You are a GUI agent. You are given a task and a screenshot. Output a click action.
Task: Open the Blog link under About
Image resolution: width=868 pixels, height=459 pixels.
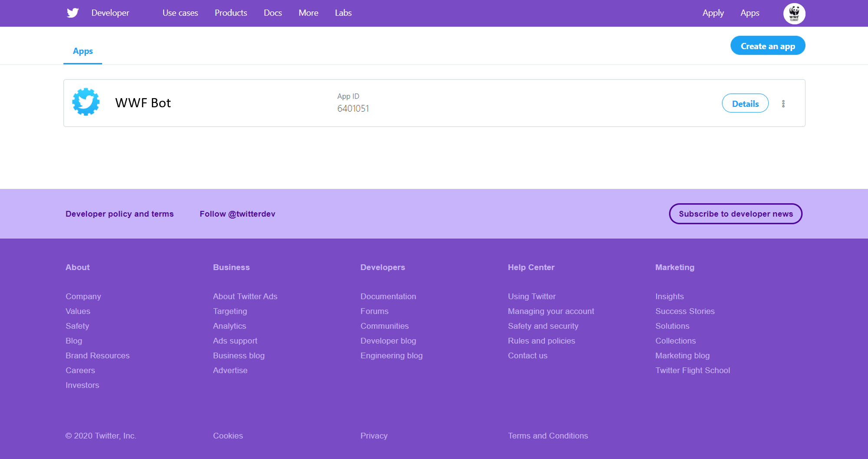point(74,341)
